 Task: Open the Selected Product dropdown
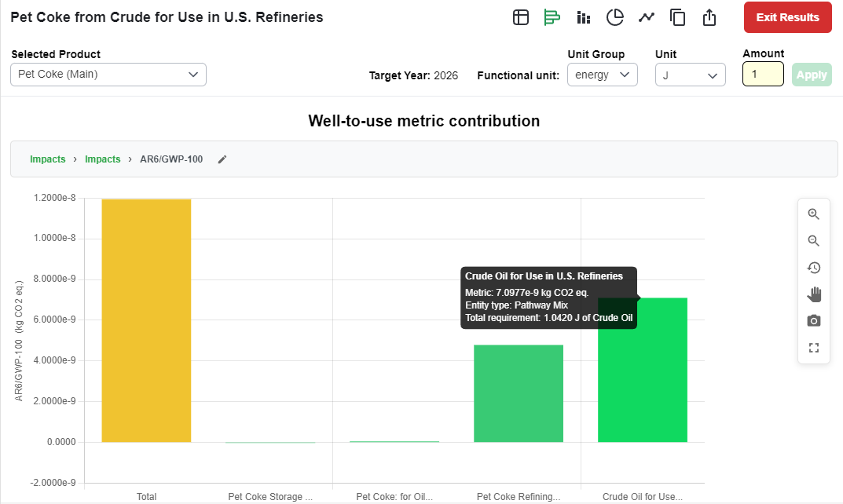pyautogui.click(x=108, y=74)
